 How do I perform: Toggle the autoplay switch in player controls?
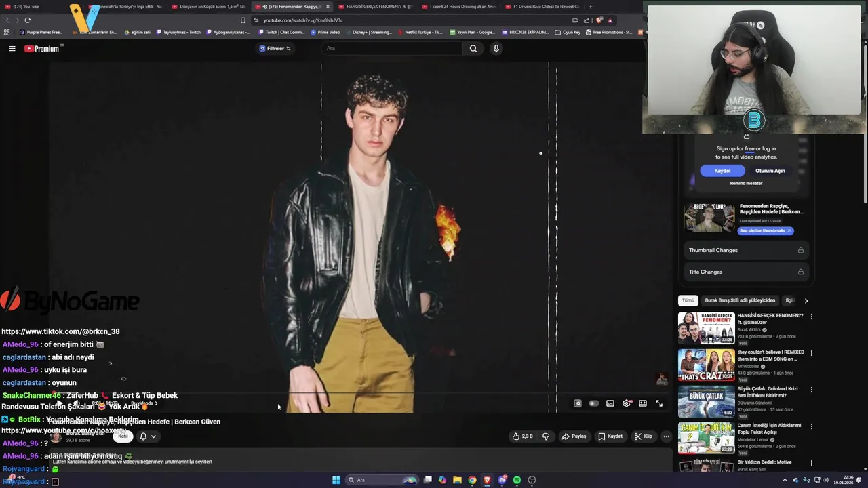coord(594,403)
